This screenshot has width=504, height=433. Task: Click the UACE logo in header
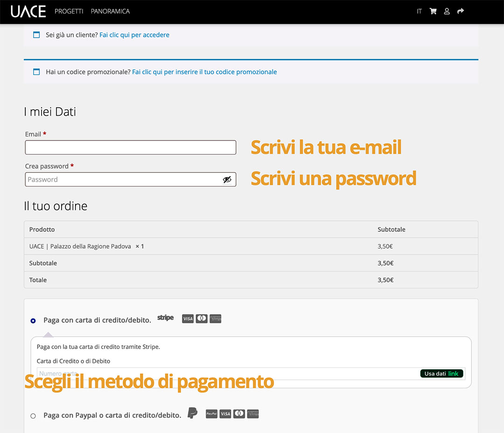pyautogui.click(x=28, y=11)
